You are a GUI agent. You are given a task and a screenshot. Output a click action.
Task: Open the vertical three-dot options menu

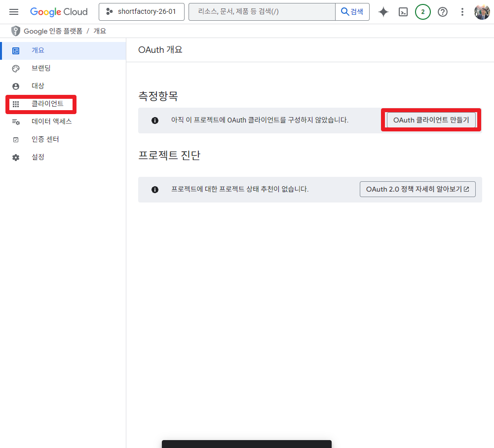point(462,12)
